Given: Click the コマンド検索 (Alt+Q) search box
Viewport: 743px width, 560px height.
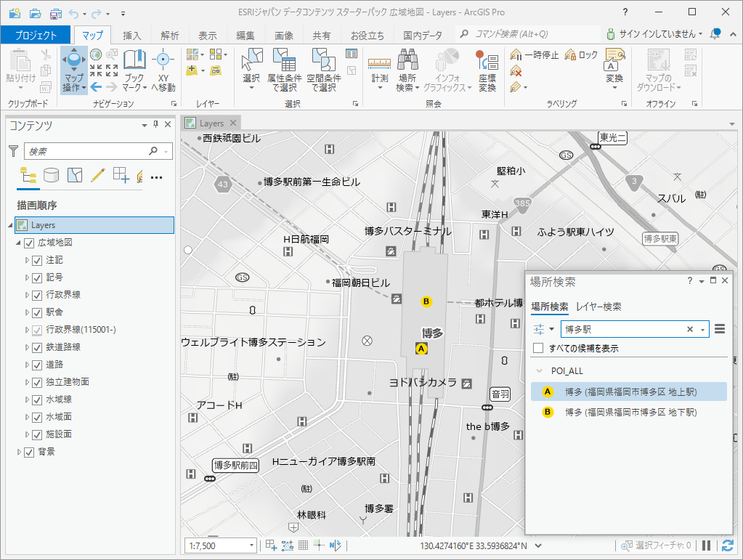Looking at the screenshot, I should [x=527, y=33].
